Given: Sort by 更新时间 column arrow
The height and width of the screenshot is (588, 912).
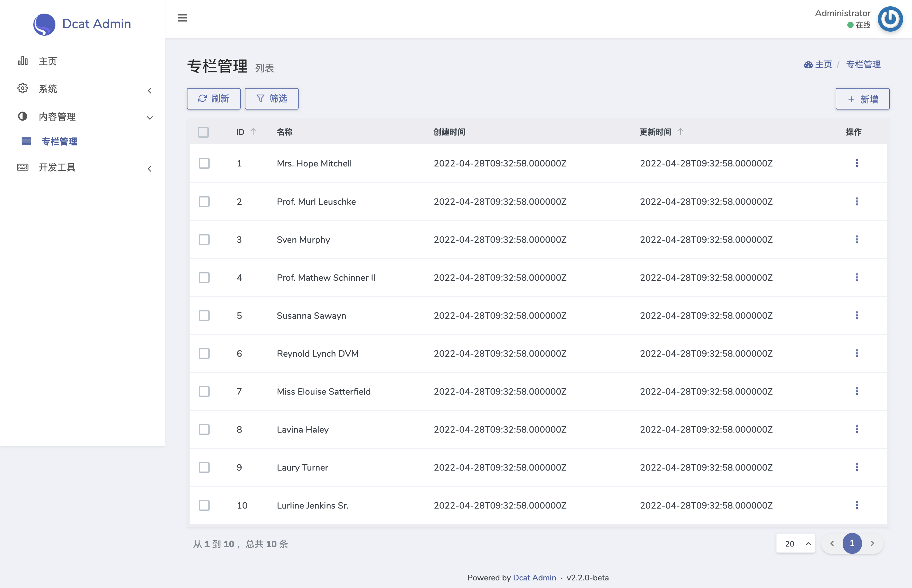Looking at the screenshot, I should (x=680, y=132).
